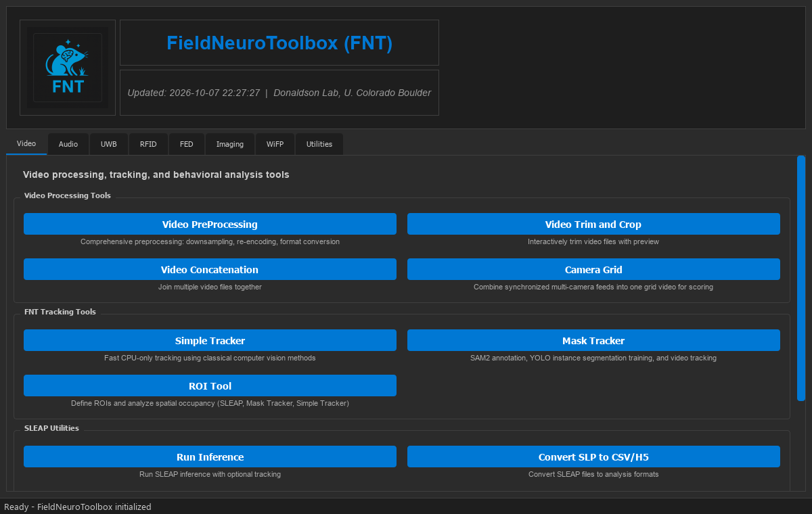Screen dimensions: 812x514
Task: Click 'Define ROIs and analyze spatial occupancy' text
Action: coord(210,403)
